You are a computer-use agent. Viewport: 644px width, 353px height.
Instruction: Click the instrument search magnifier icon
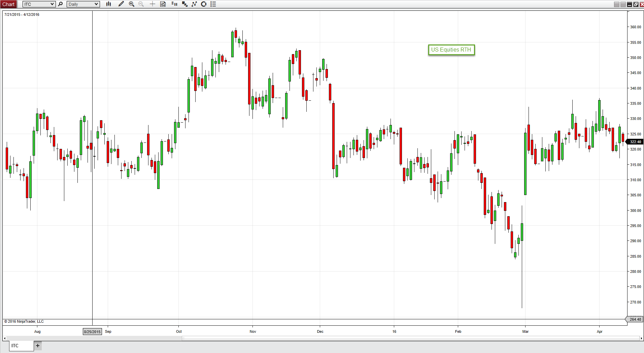61,4
